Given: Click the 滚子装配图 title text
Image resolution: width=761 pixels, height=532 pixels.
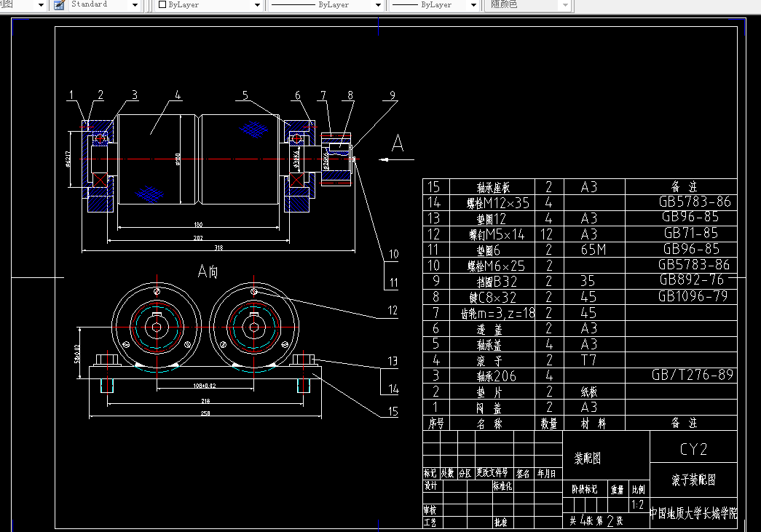Looking at the screenshot, I should tap(693, 480).
